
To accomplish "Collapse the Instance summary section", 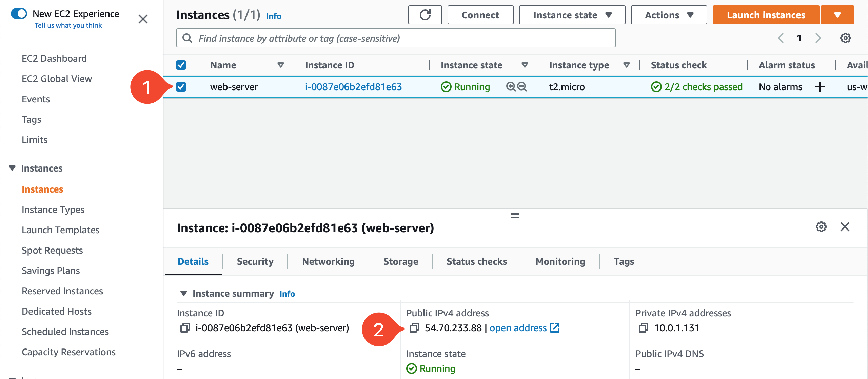I will coord(183,293).
